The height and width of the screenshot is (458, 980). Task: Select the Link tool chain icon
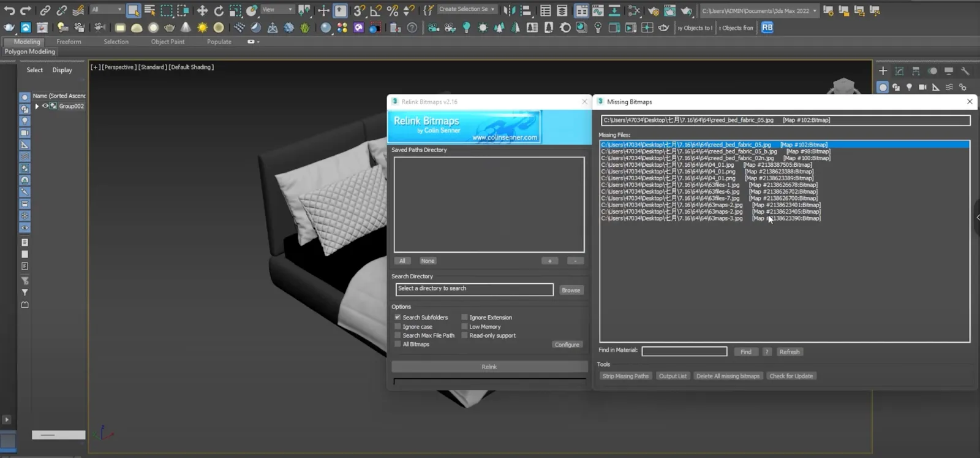click(45, 10)
